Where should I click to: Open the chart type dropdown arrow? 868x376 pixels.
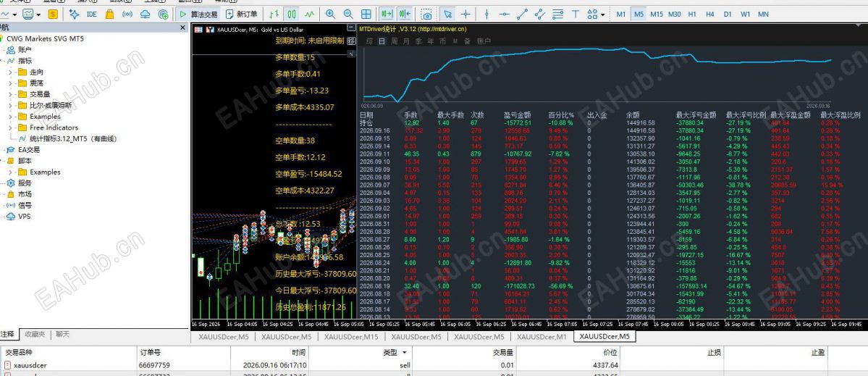click(x=14, y=14)
